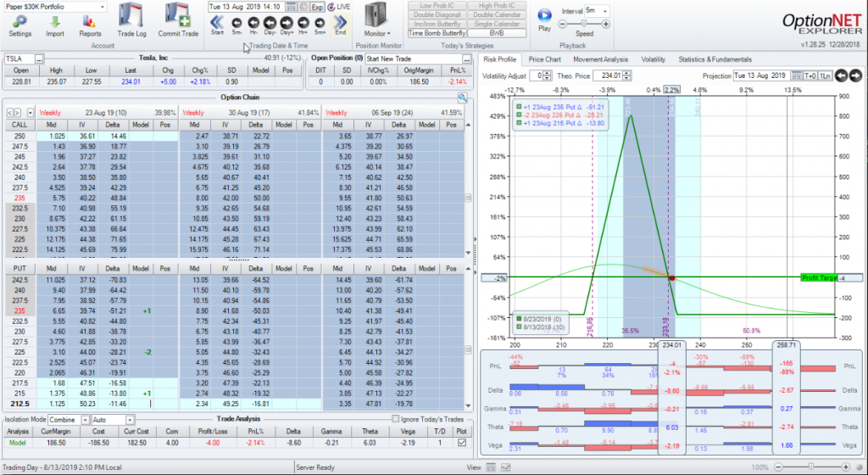Open the trading date calendar picker icon
Image resolution: width=868 pixels, height=475 pixels.
(x=292, y=7)
